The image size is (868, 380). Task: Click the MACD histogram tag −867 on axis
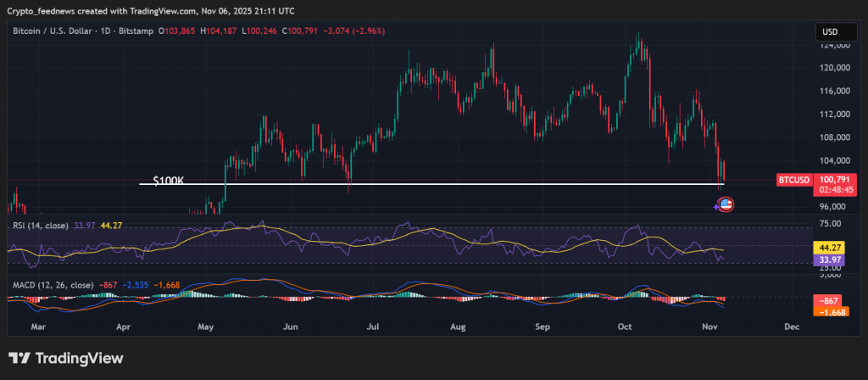[x=828, y=301]
